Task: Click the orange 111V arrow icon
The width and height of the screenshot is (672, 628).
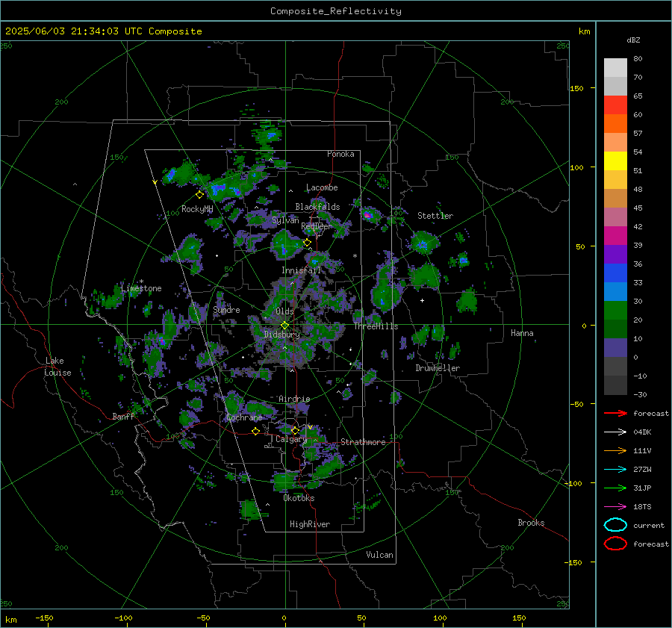Action: [615, 450]
